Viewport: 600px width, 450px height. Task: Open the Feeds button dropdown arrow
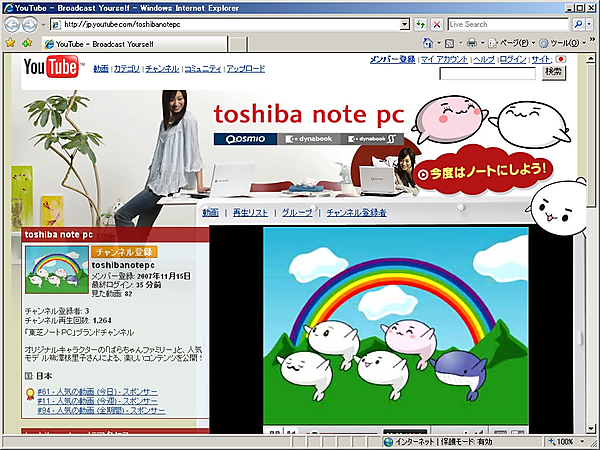click(x=461, y=43)
